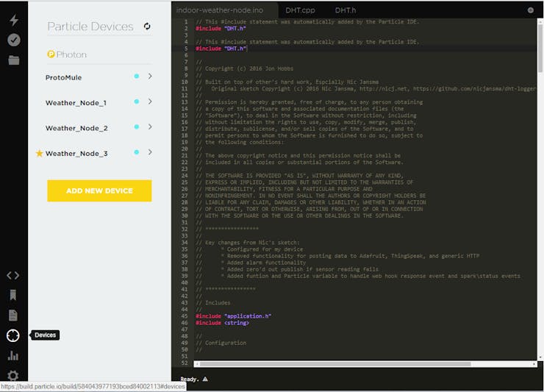Select the Weather_Node_1 device name

(x=76, y=103)
